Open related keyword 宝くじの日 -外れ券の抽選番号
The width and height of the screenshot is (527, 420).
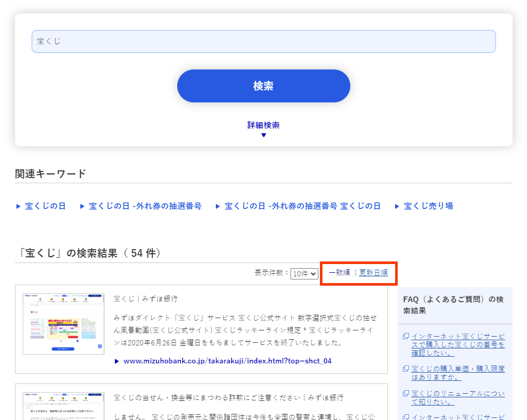coord(145,206)
